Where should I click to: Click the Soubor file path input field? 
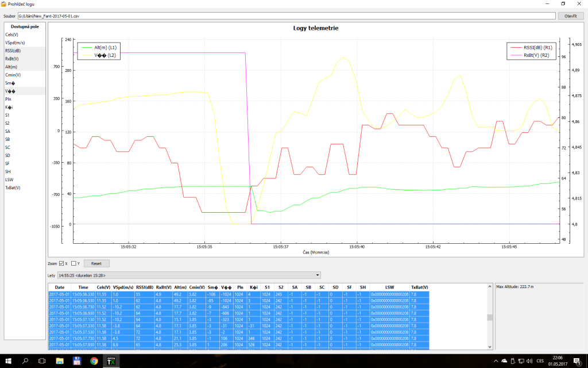tap(286, 16)
